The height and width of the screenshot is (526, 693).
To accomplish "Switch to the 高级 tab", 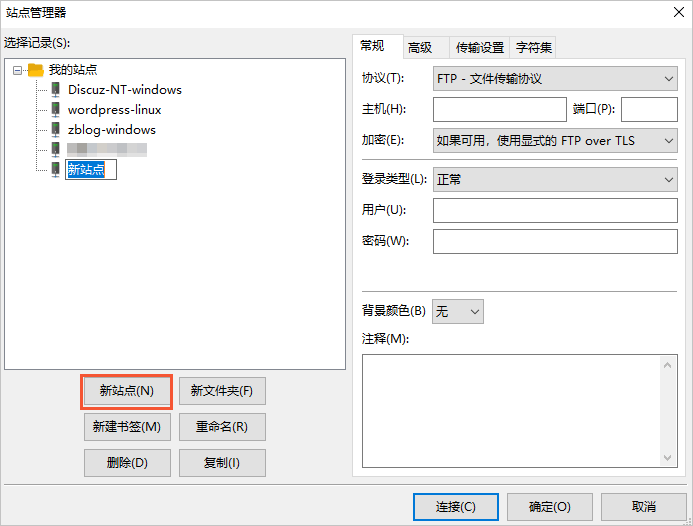I will click(426, 47).
